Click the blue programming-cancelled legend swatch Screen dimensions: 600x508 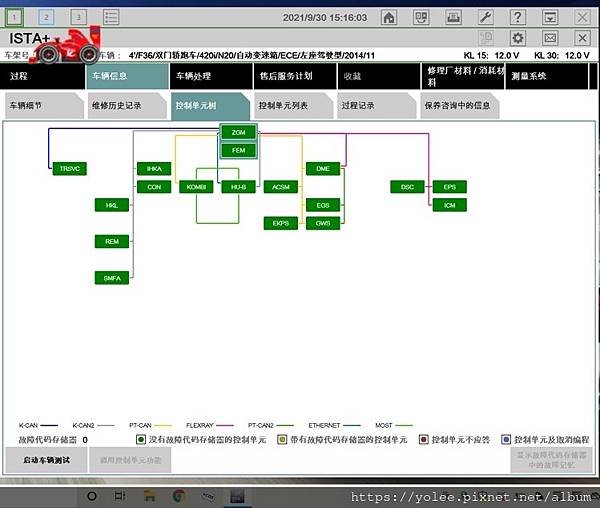(506, 440)
